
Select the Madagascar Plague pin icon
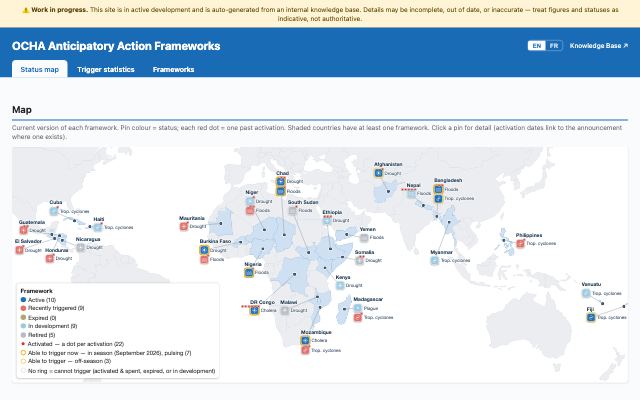click(358, 308)
